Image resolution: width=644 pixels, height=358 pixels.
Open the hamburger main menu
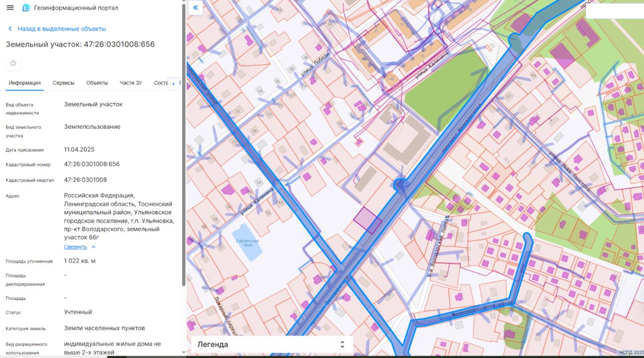[x=10, y=8]
